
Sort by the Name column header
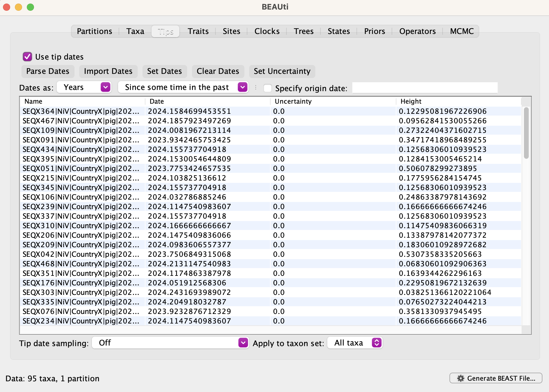pos(83,101)
